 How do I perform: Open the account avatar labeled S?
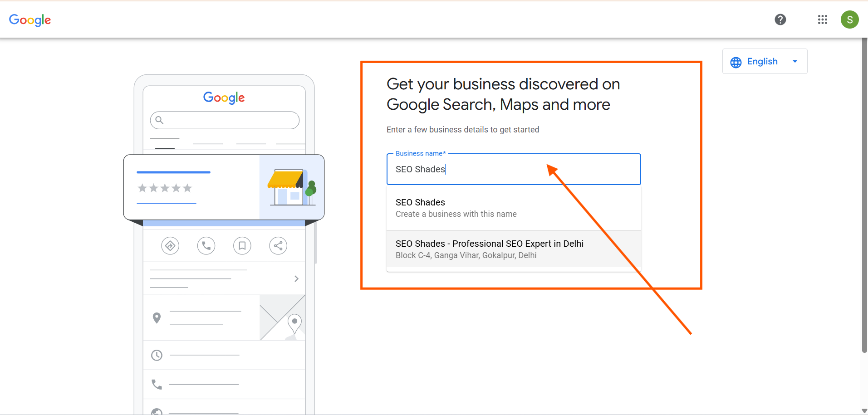(850, 20)
